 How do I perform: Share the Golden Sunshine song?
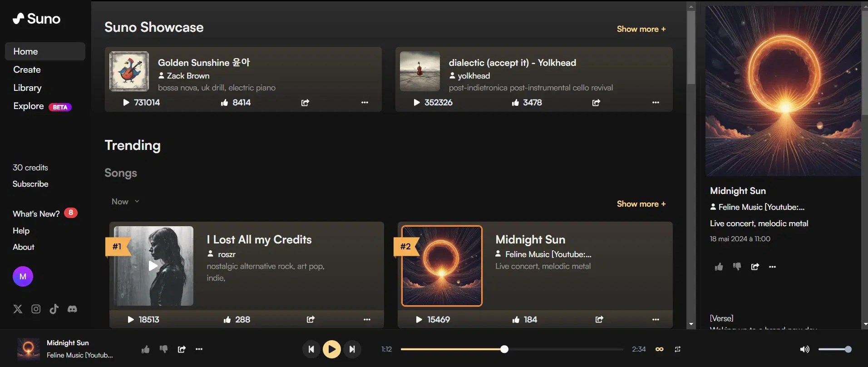(305, 103)
